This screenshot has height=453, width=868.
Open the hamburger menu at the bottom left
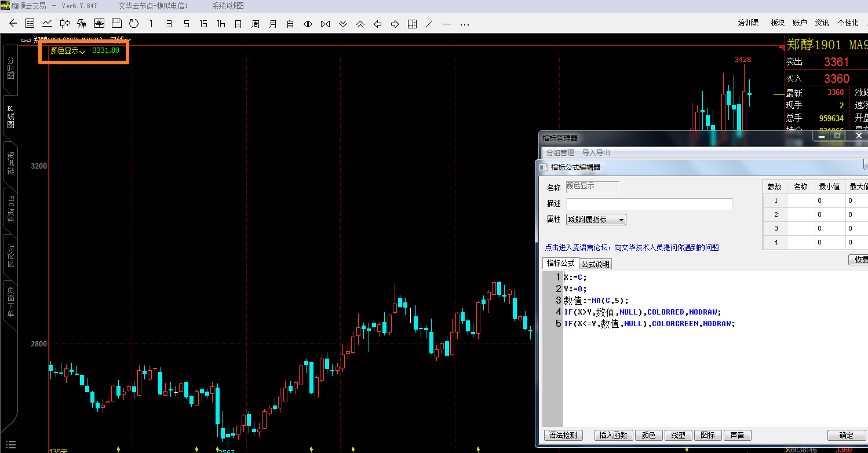click(11, 444)
